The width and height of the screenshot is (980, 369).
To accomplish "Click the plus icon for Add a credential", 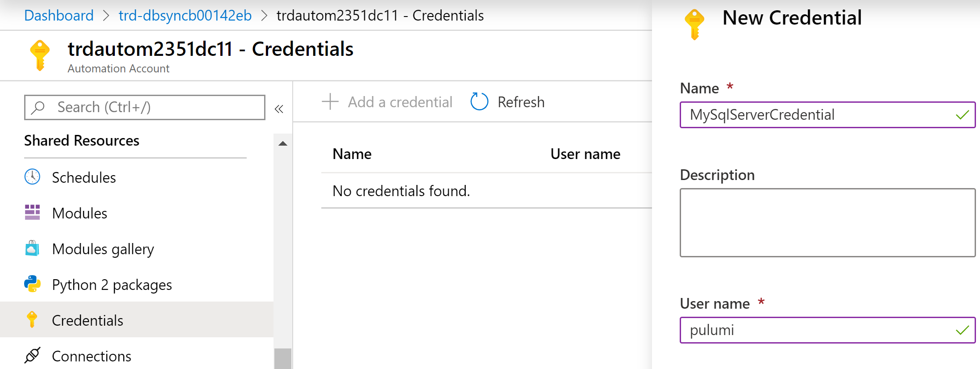I will click(x=330, y=102).
